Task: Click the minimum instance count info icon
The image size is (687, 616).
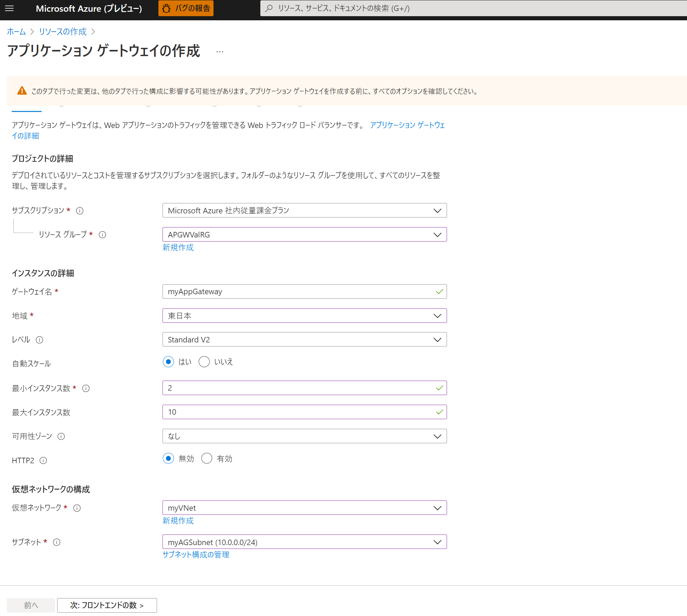Action: click(86, 389)
